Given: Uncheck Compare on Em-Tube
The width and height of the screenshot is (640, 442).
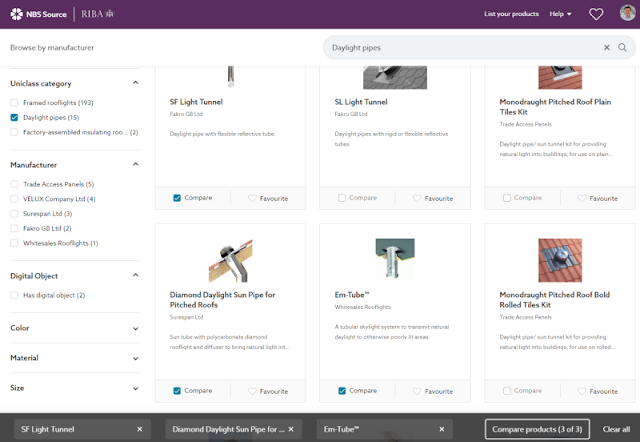Looking at the screenshot, I should (342, 391).
